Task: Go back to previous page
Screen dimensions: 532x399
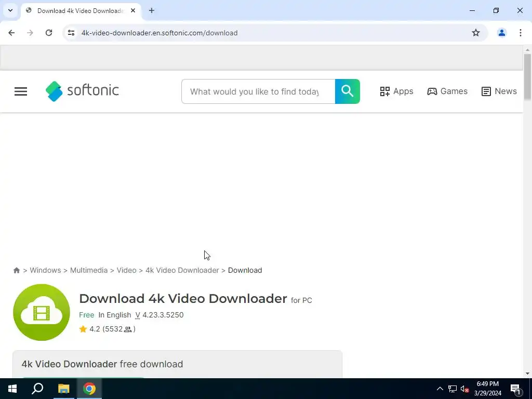Action: click(x=11, y=33)
